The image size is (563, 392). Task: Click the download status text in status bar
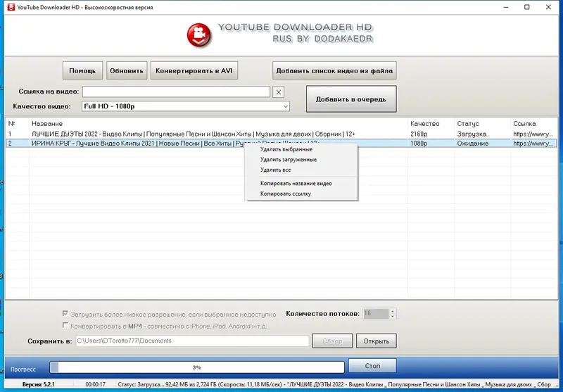334,384
